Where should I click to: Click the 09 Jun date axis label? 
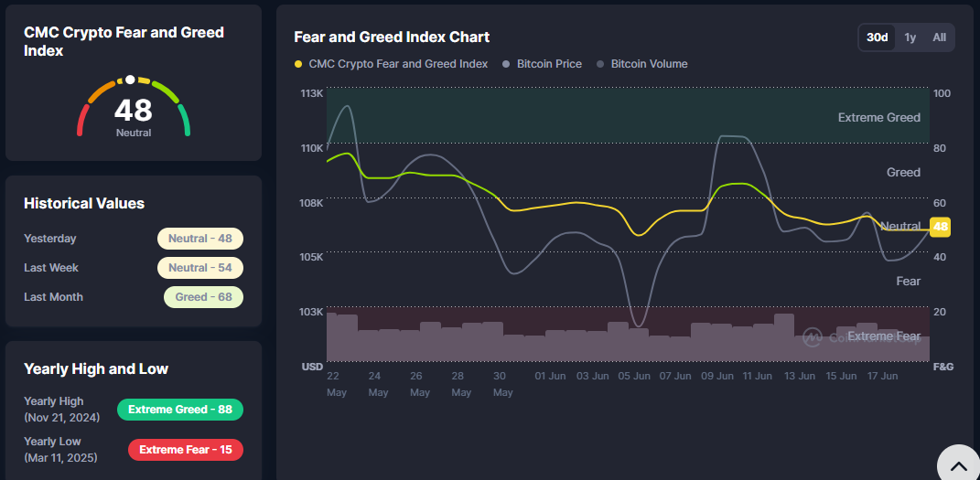(716, 377)
